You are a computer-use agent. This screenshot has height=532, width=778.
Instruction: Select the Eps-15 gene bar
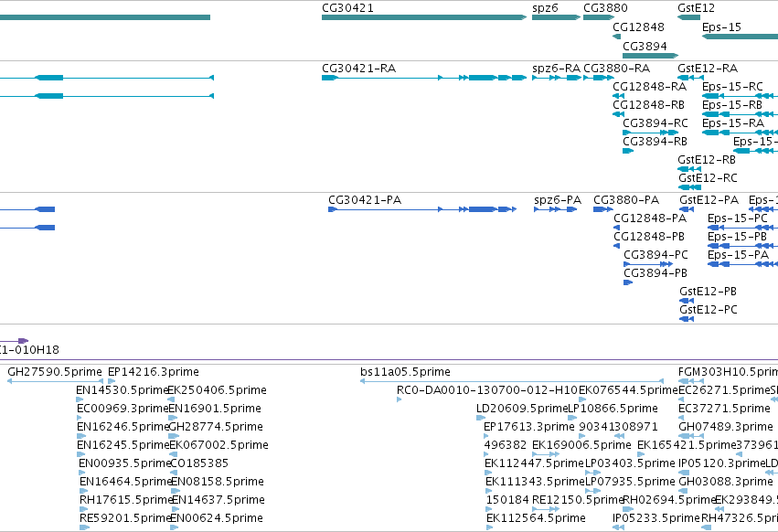click(740, 37)
